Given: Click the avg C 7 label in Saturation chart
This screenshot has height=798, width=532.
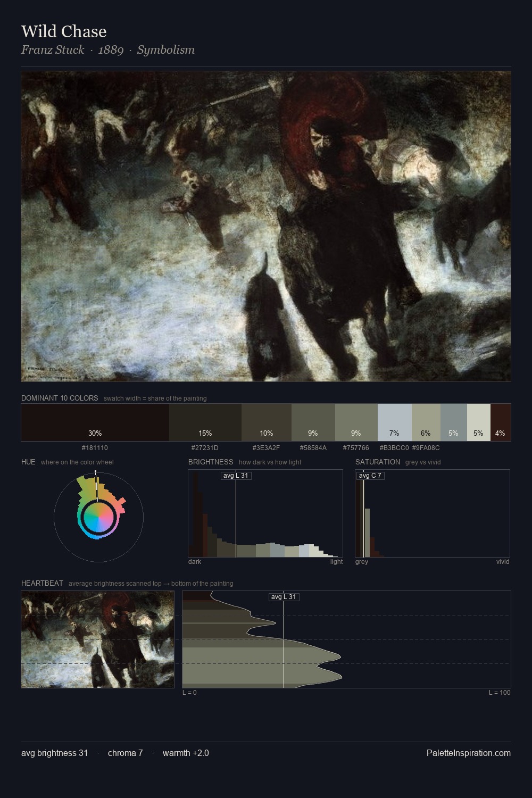Looking at the screenshot, I should [370, 476].
